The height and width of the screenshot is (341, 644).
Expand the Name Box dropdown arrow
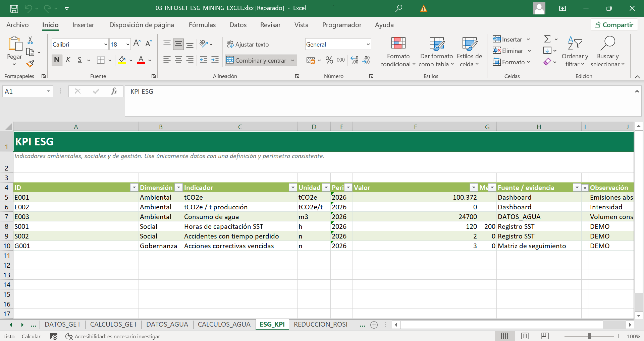(x=48, y=91)
